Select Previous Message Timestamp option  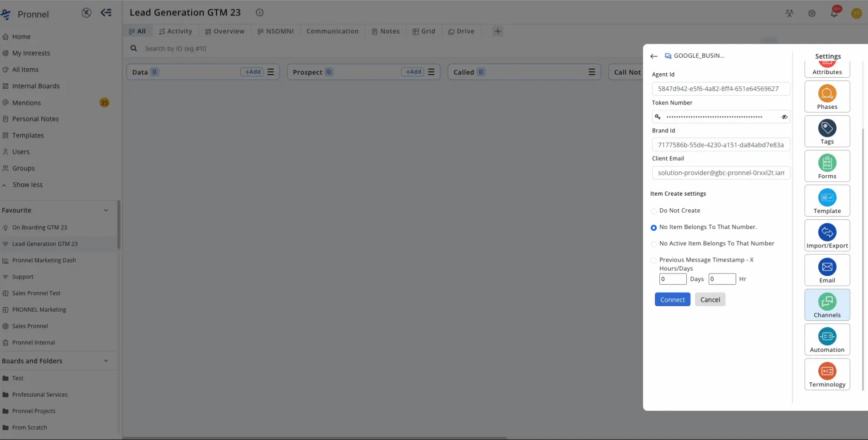point(654,261)
